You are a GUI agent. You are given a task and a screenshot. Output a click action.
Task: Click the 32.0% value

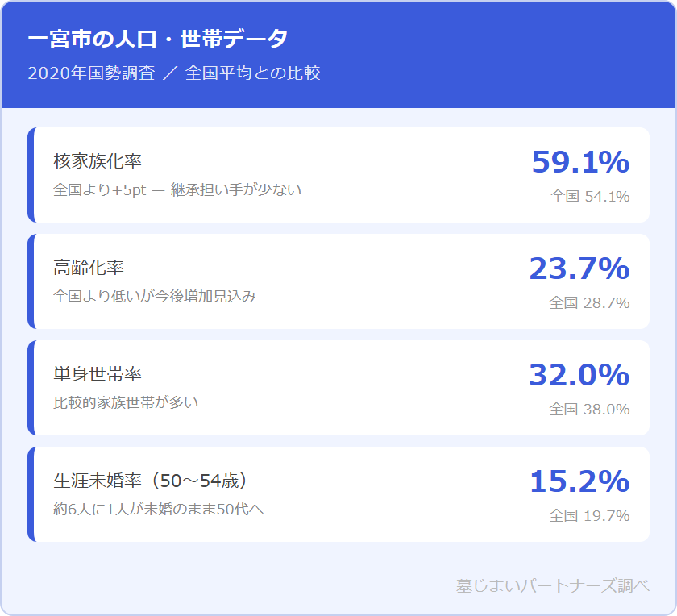tap(578, 375)
